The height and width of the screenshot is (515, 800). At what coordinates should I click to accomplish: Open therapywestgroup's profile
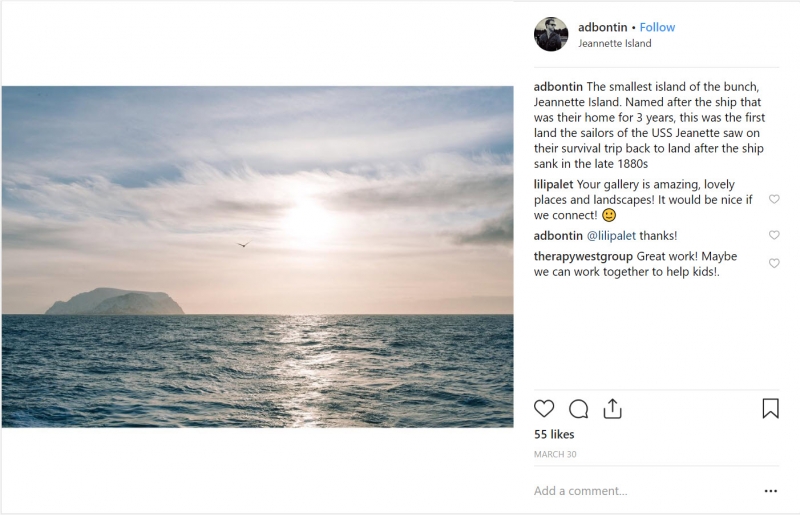click(583, 256)
